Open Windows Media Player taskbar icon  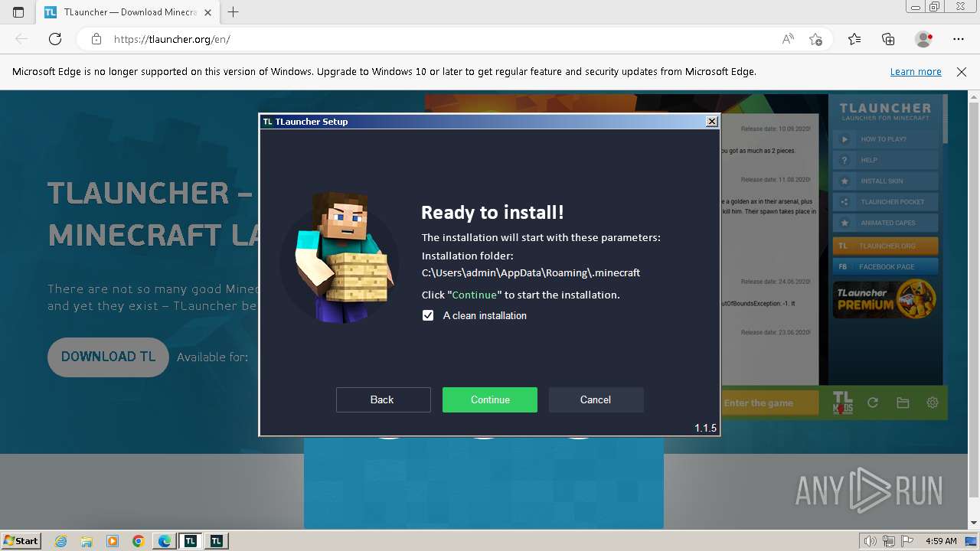(113, 541)
